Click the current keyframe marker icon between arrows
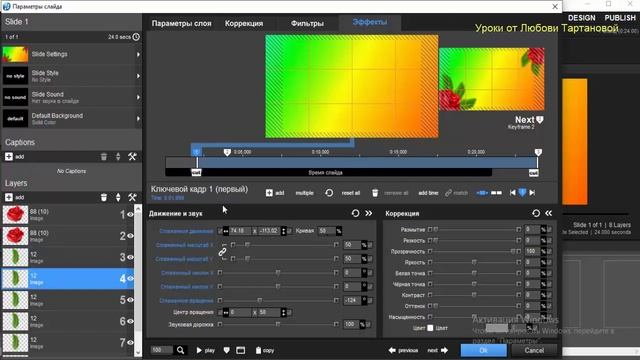Screen dimensions: 640x360 tap(522, 193)
